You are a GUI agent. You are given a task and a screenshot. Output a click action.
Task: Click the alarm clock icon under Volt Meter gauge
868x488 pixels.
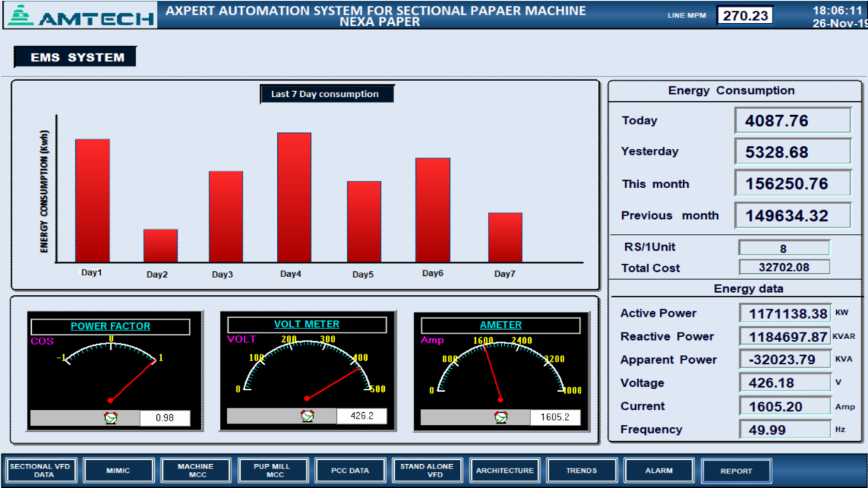click(x=308, y=416)
